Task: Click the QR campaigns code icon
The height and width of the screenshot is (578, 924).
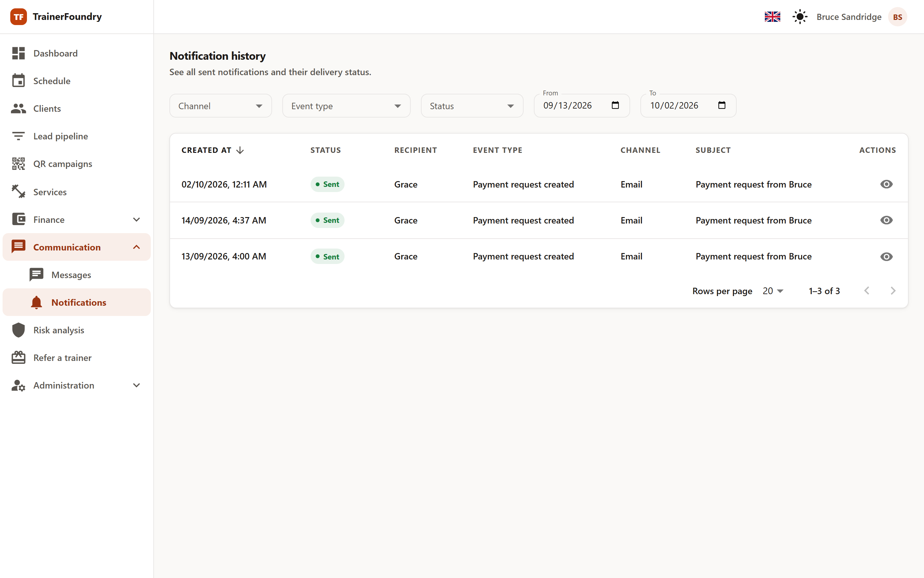Action: (x=18, y=164)
